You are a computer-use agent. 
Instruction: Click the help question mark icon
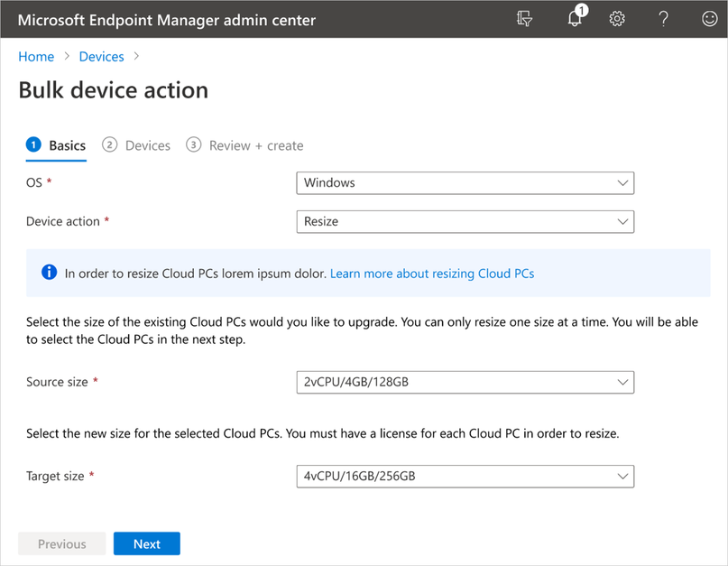coord(663,19)
